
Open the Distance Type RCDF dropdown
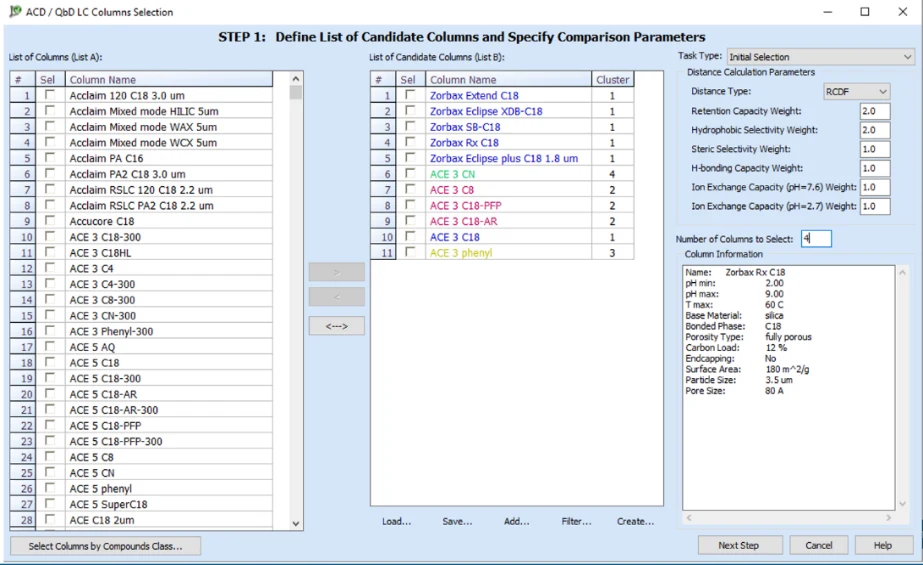(x=856, y=91)
